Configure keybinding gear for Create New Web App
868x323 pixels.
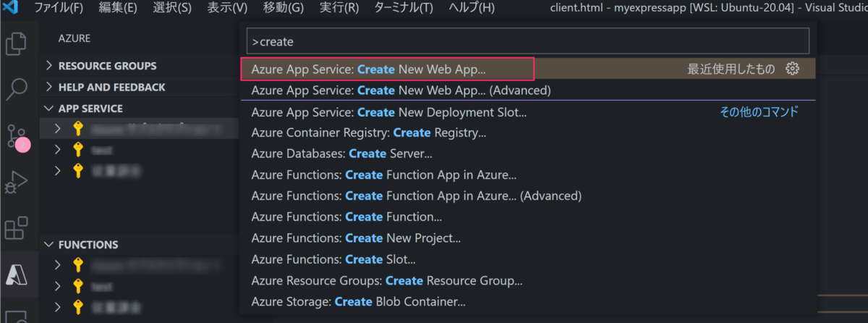[793, 69]
